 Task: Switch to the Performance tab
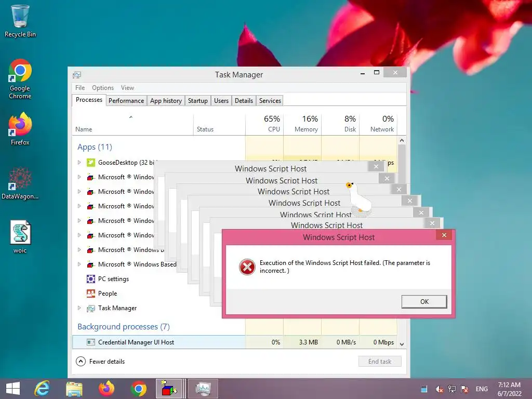pos(126,101)
